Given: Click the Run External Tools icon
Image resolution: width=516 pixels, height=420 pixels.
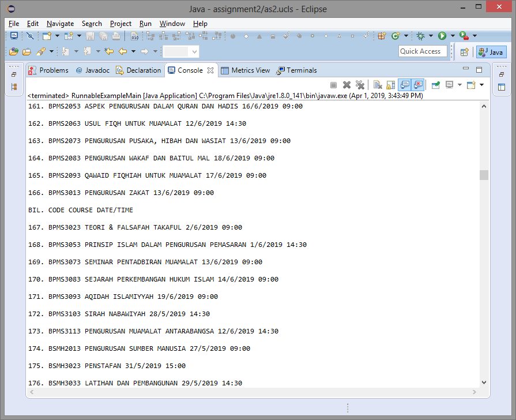Looking at the screenshot, I should pos(464,36).
